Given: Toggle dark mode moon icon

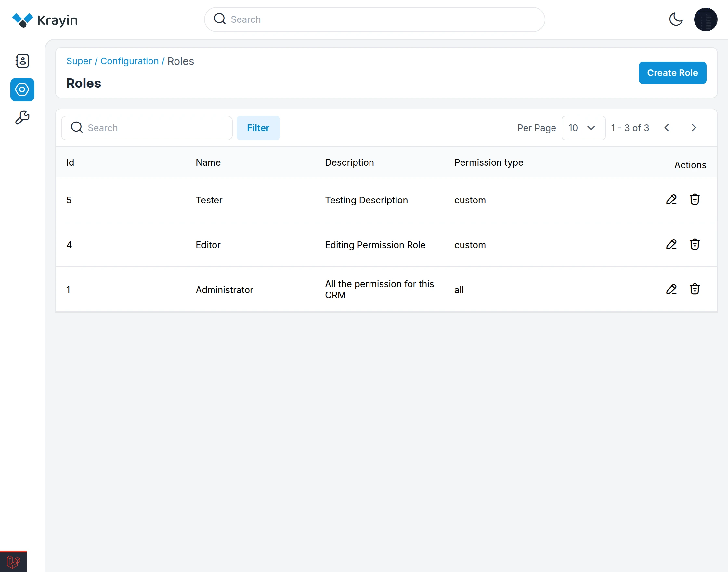Looking at the screenshot, I should coord(676,19).
